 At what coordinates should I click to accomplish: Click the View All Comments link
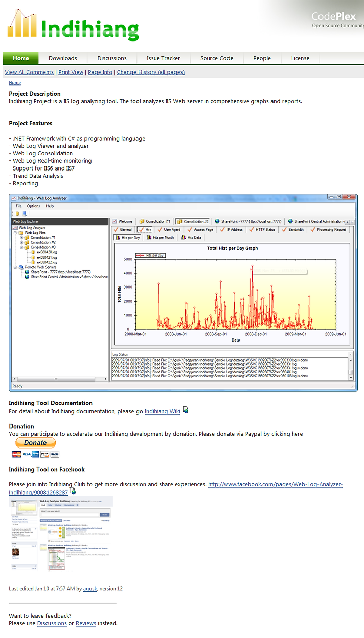point(29,72)
